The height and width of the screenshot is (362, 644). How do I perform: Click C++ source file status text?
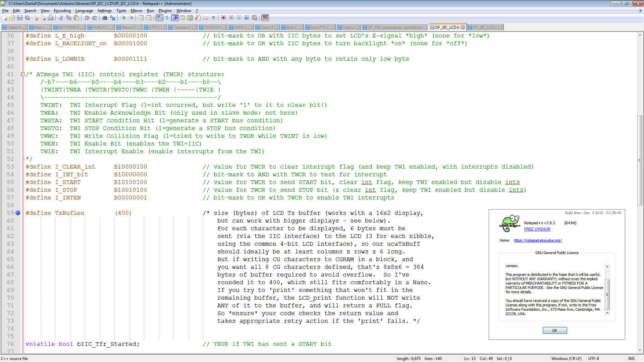coord(14,358)
